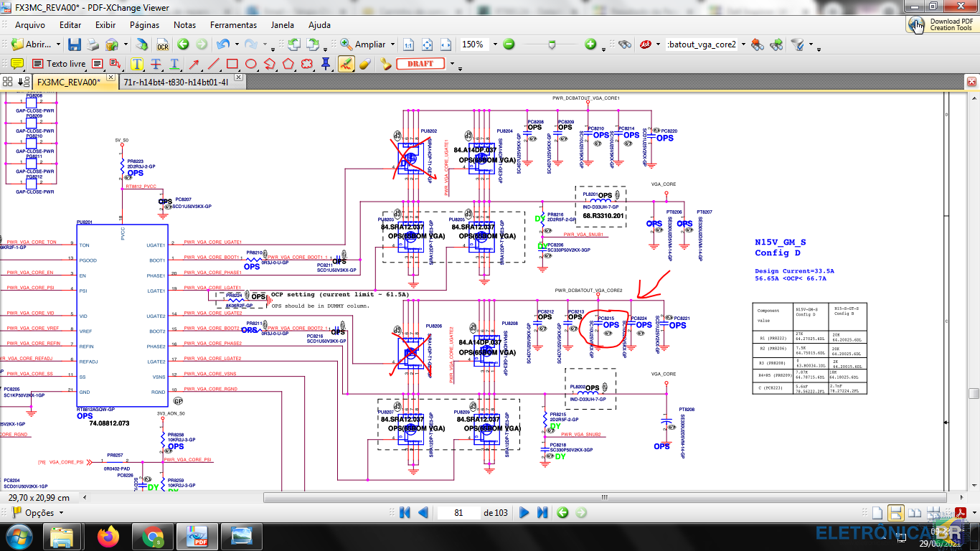Select the Rectangle drawing tool
980x551 pixels.
(232, 64)
